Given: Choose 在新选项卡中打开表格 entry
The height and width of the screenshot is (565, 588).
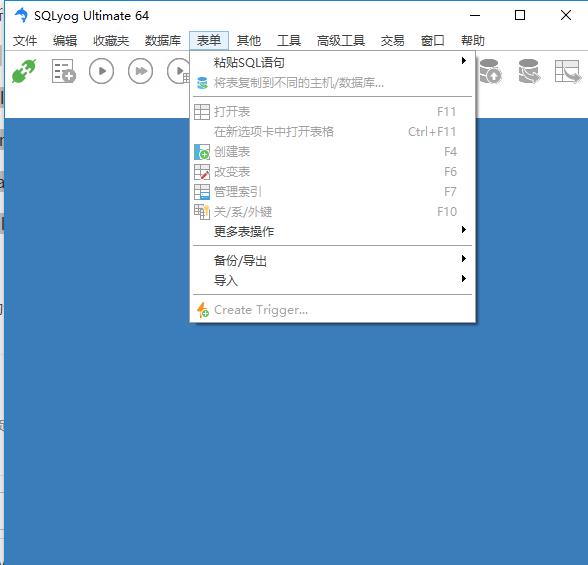Looking at the screenshot, I should (x=332, y=132).
